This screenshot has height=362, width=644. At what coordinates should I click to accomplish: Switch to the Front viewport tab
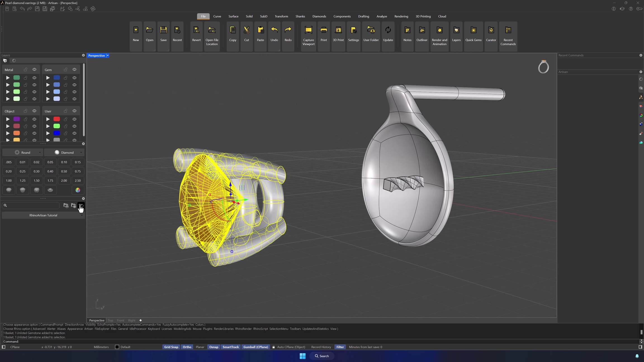[120, 320]
